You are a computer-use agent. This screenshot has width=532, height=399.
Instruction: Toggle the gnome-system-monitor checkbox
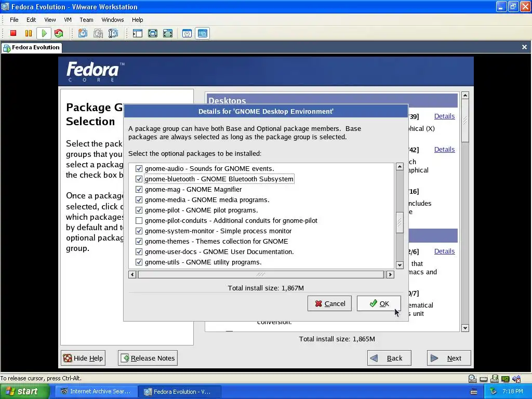coord(139,231)
